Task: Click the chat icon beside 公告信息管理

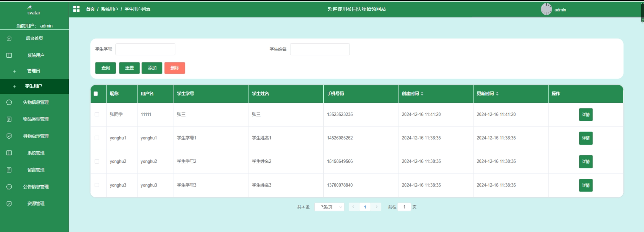Action: pyautogui.click(x=9, y=187)
